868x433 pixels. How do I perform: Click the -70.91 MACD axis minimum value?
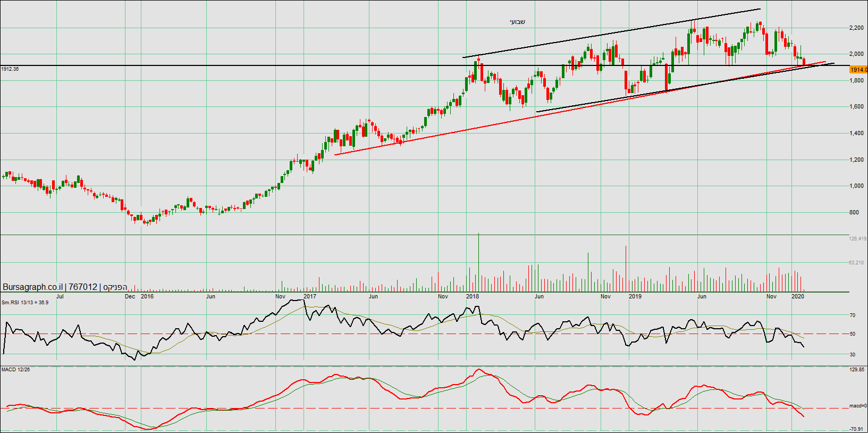point(856,429)
